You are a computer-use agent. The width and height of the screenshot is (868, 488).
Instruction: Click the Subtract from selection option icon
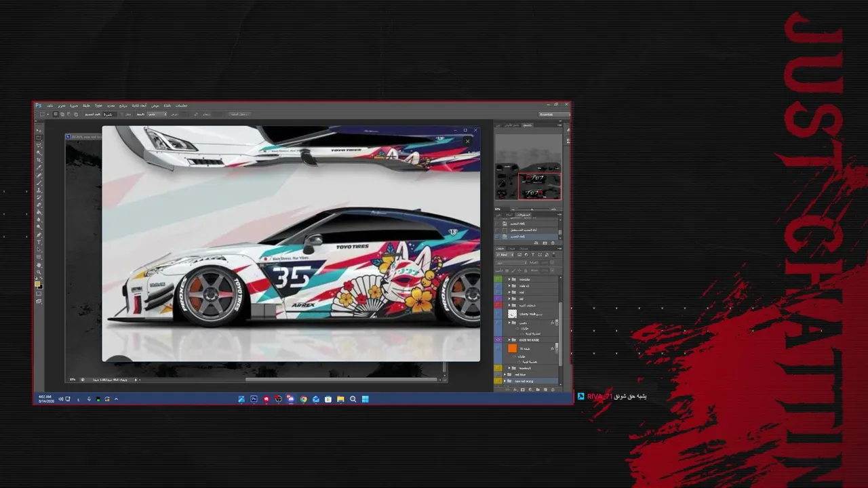68,114
